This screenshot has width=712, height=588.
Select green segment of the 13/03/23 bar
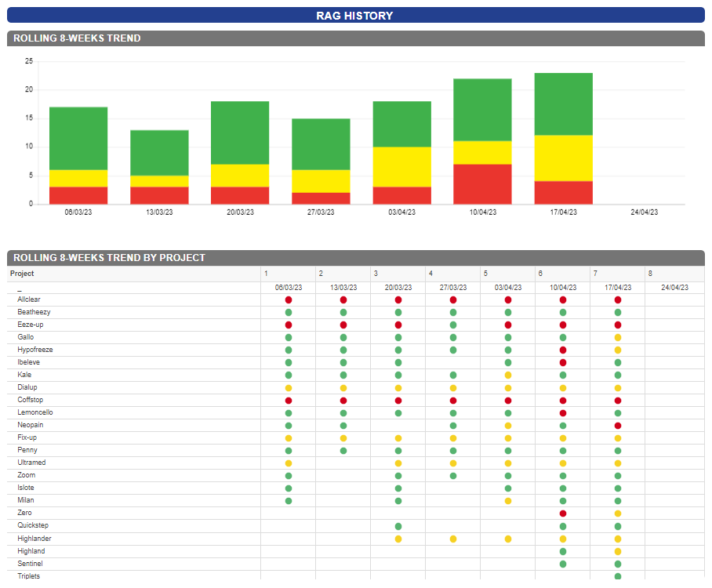click(x=159, y=152)
